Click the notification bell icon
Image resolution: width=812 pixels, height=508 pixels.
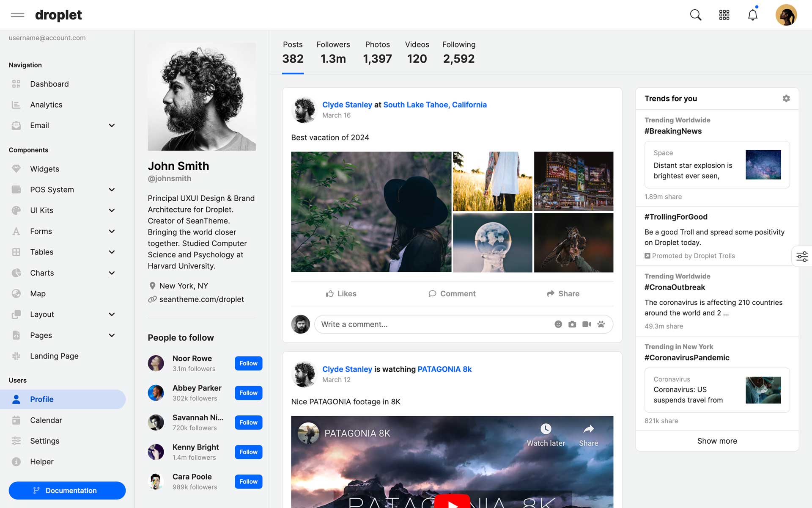point(752,15)
